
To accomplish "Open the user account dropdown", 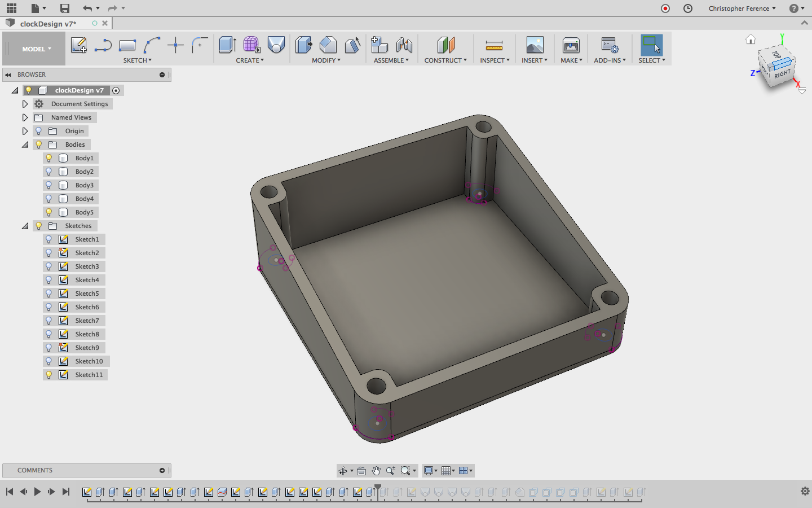I will pyautogui.click(x=742, y=8).
